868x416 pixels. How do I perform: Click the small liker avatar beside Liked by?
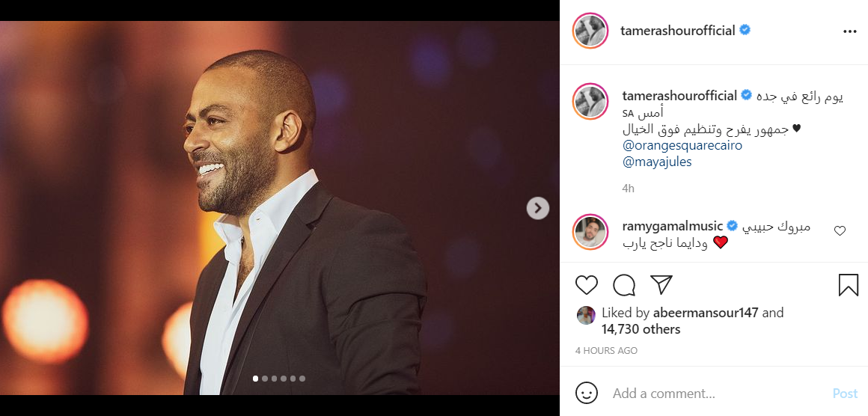click(586, 315)
